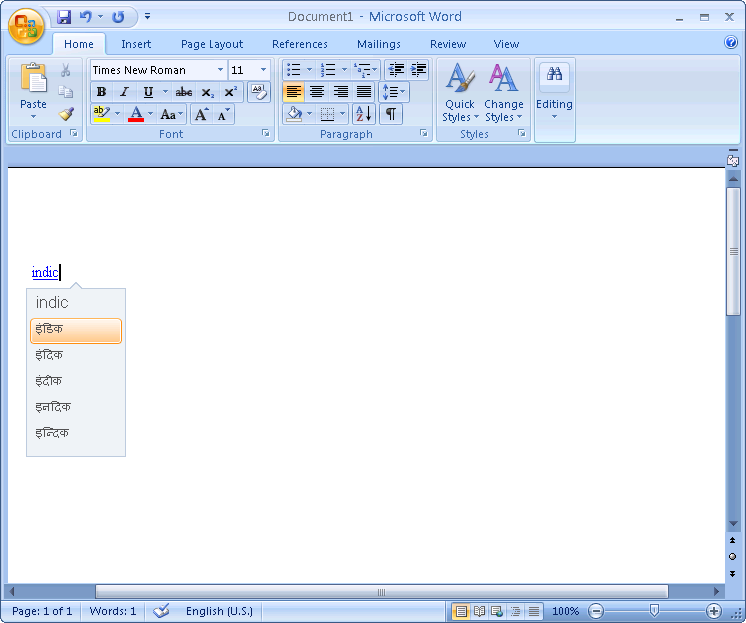Apply numbered list formatting
746x623 pixels.
pos(328,70)
